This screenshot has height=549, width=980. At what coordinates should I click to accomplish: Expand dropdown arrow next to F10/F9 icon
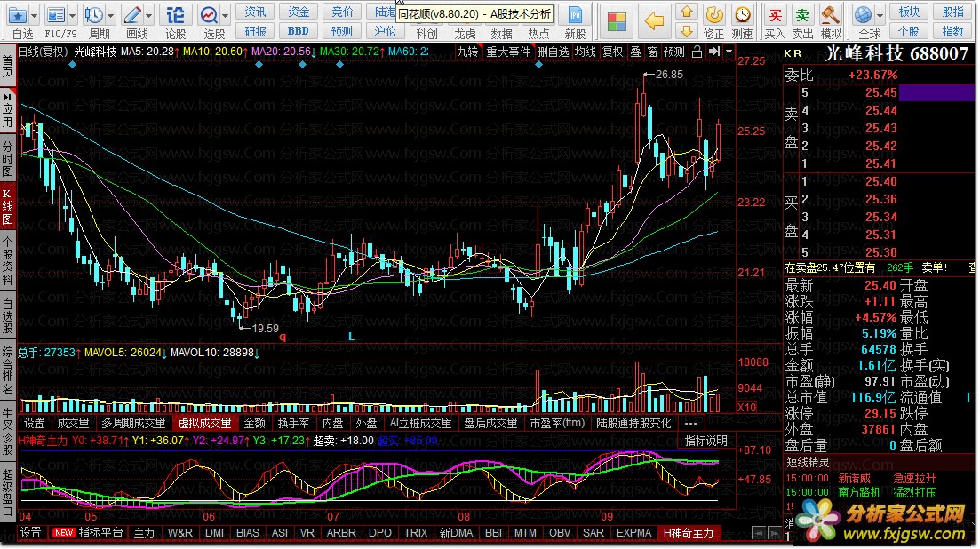pos(73,16)
